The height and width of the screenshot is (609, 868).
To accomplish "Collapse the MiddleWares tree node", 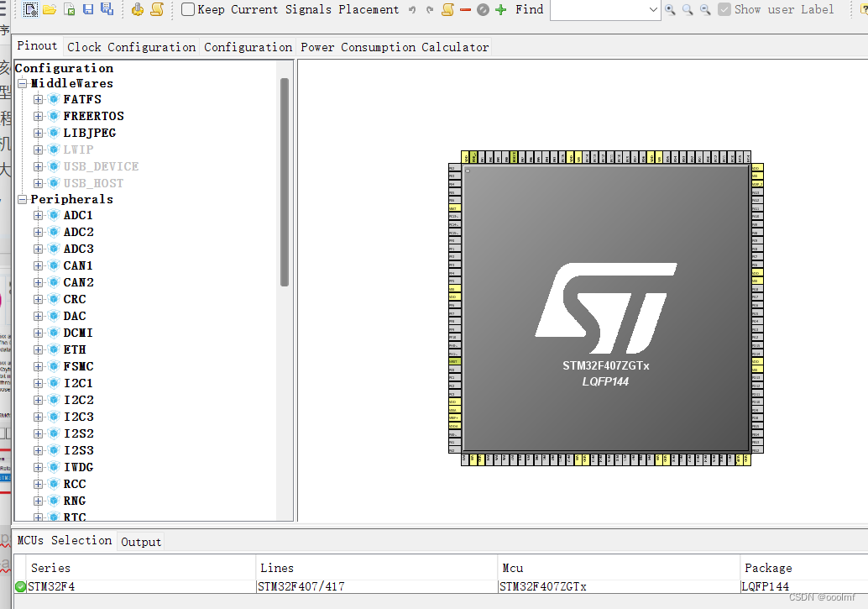I will tap(22, 83).
